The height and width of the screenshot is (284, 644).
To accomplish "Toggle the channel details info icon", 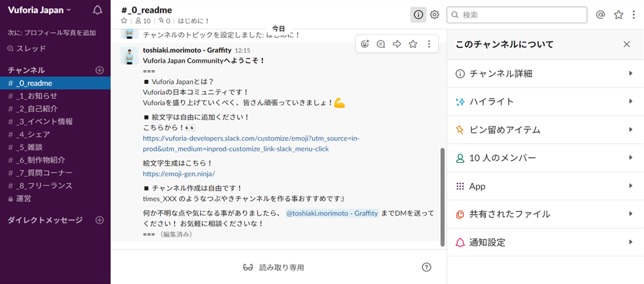I will click(418, 15).
